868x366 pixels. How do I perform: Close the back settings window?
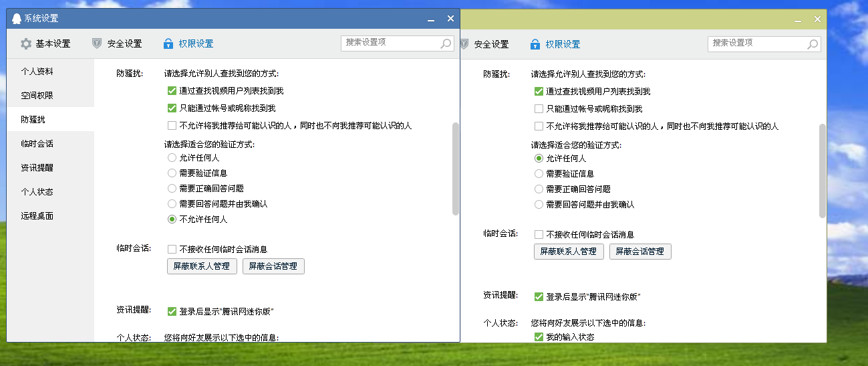(x=817, y=19)
